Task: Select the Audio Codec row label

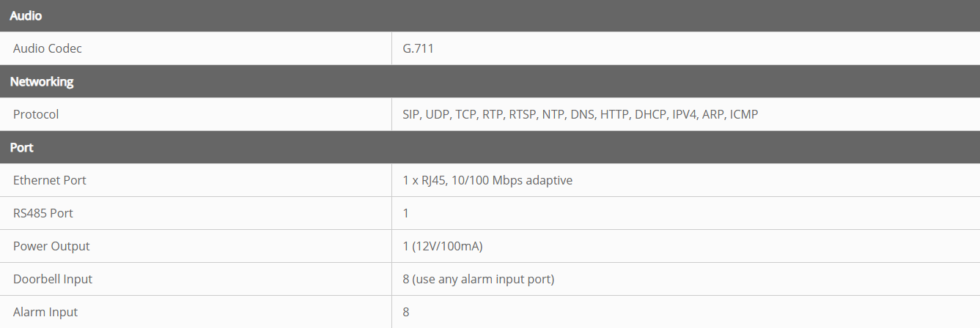Action: click(x=48, y=48)
